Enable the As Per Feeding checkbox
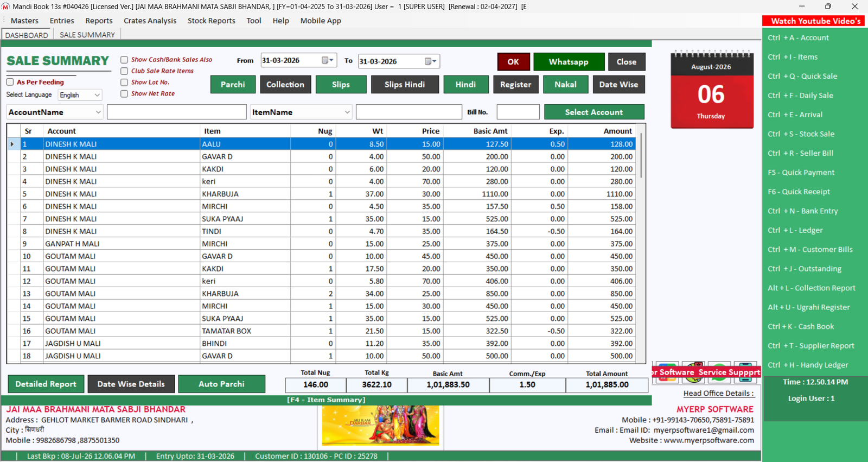The image size is (868, 462). tap(10, 82)
